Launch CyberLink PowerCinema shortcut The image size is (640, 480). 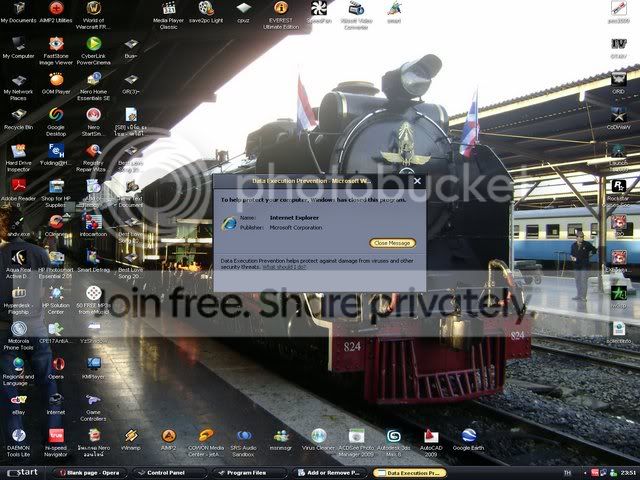click(x=94, y=45)
